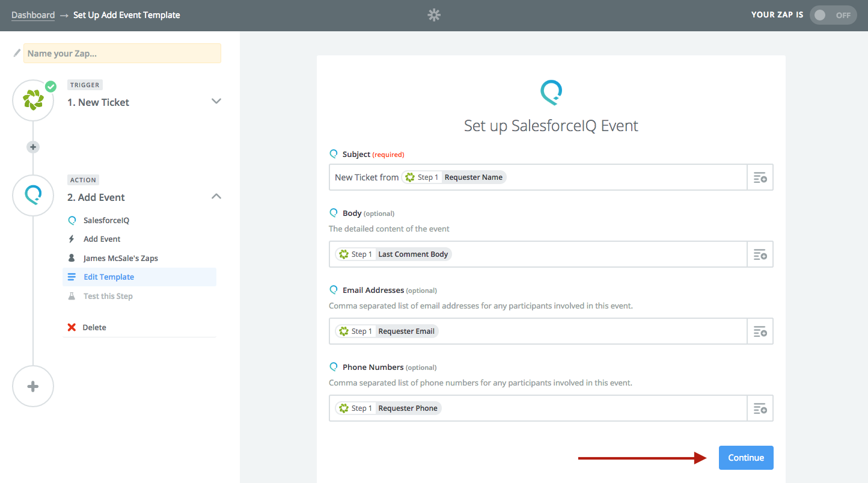Select Edit Template in the sidebar

pos(109,277)
